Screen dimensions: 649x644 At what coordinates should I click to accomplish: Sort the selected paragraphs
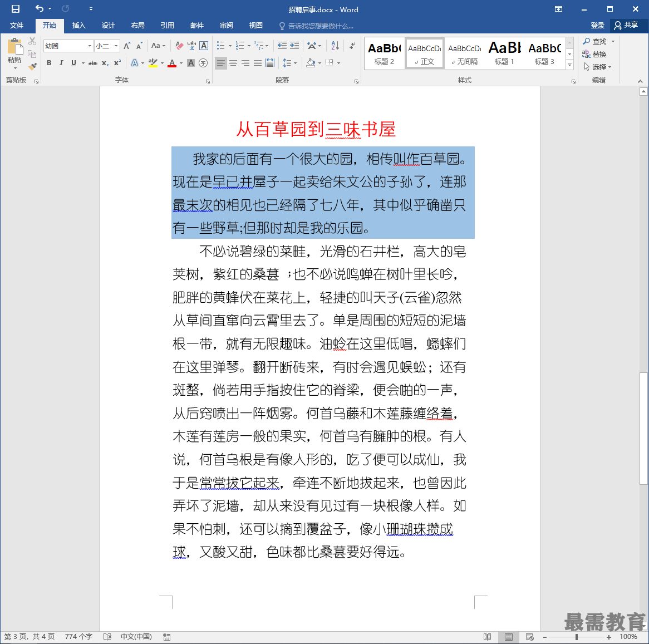click(x=335, y=46)
